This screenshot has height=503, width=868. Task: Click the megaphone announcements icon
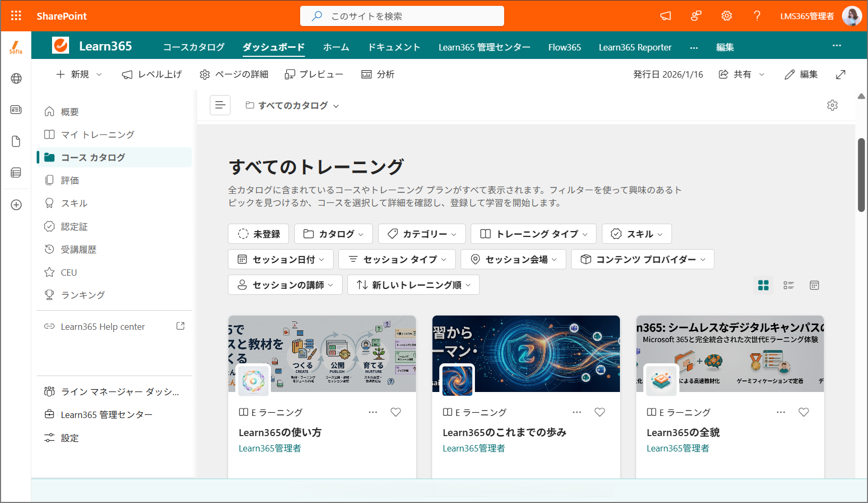[666, 16]
